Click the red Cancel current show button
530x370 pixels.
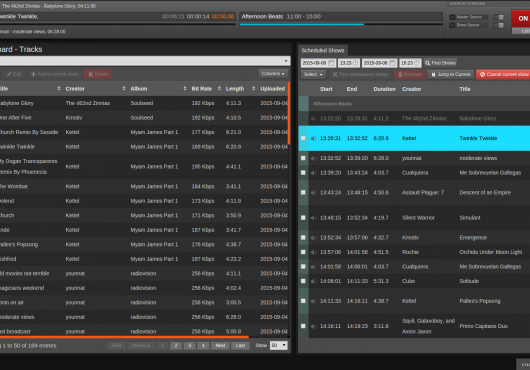coord(504,74)
